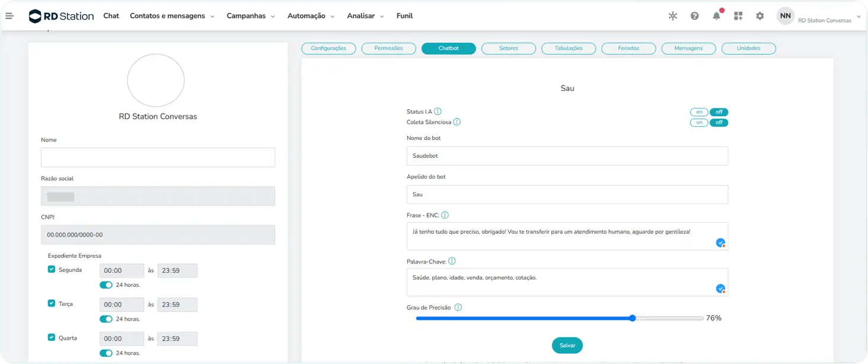Expand Contatos e mensagens menu
The image size is (868, 364).
pos(172,16)
